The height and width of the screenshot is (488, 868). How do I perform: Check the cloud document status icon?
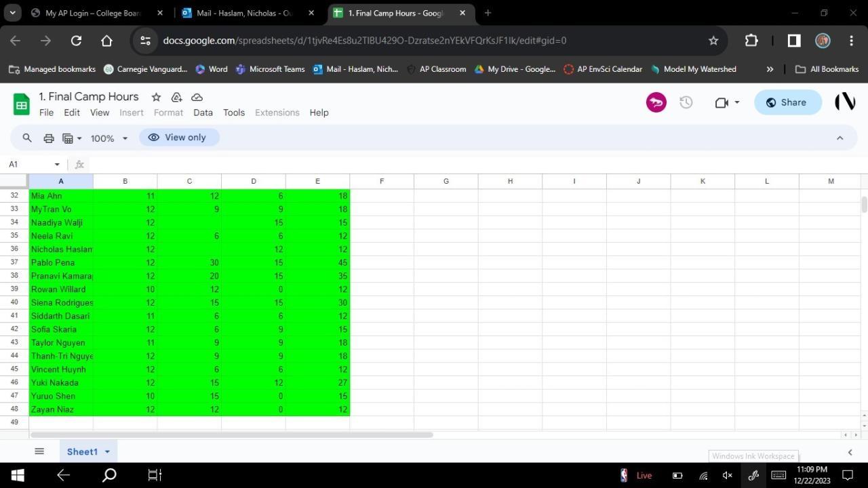pyautogui.click(x=197, y=97)
